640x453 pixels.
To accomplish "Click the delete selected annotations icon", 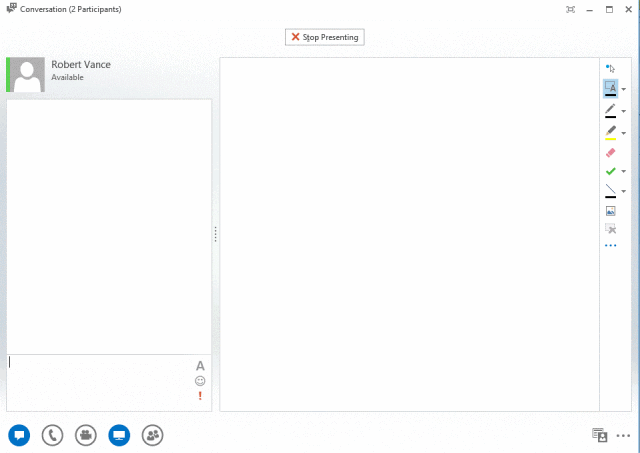I will [x=610, y=229].
